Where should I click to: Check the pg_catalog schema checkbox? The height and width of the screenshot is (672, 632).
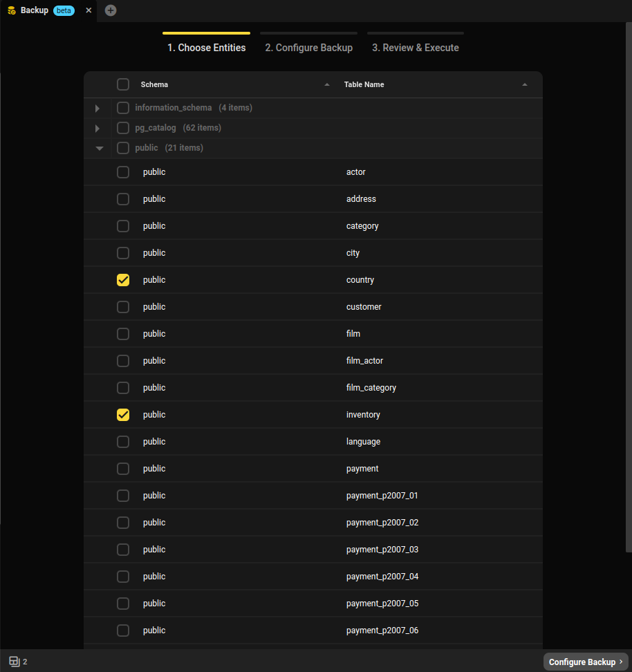pos(122,127)
